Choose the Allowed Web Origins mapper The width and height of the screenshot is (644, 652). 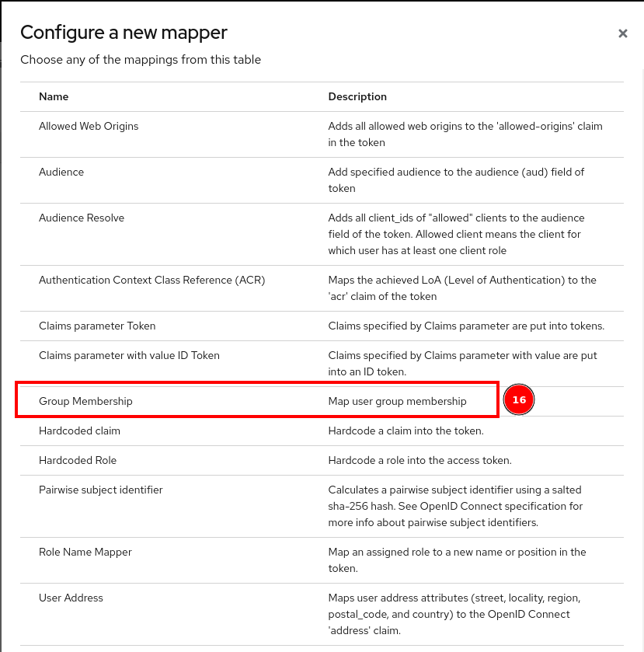[89, 126]
